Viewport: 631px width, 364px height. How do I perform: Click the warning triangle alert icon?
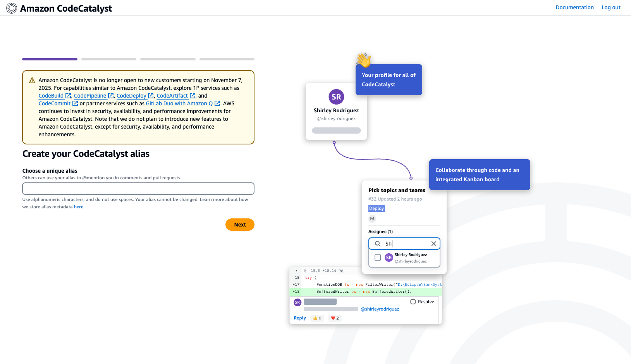click(32, 81)
